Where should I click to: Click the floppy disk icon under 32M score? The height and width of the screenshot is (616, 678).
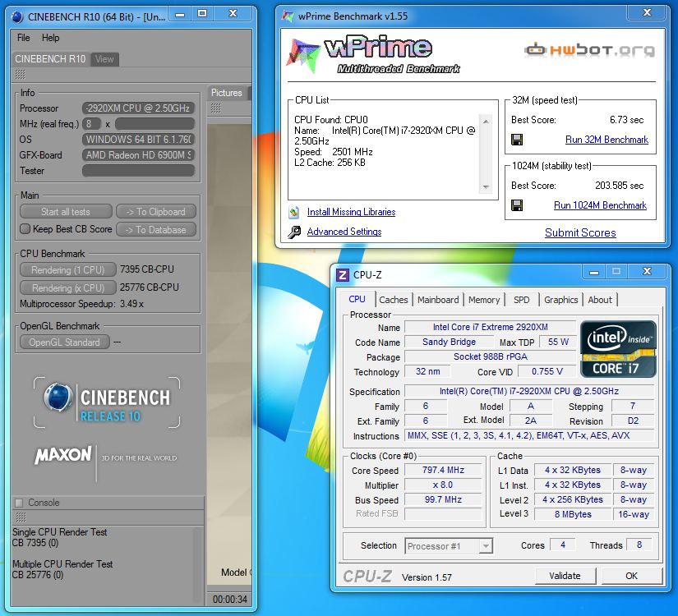click(517, 140)
